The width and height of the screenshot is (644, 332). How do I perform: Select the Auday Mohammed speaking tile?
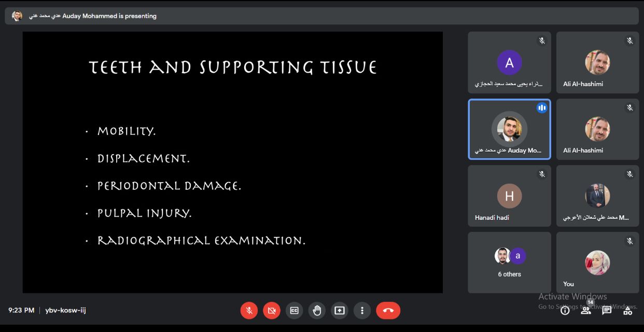[509, 129]
